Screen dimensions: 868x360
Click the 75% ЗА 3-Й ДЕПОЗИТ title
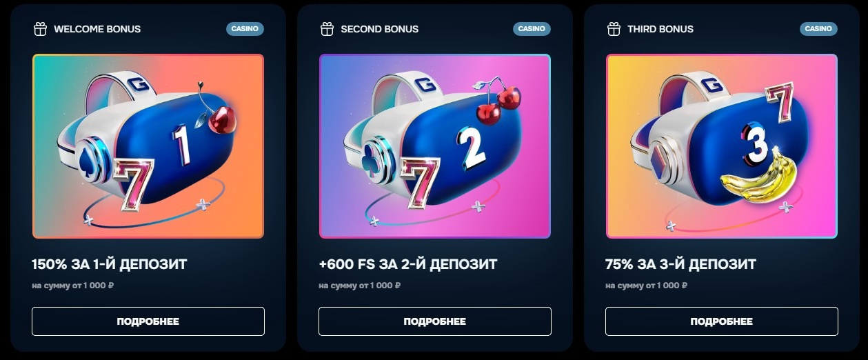tap(680, 264)
